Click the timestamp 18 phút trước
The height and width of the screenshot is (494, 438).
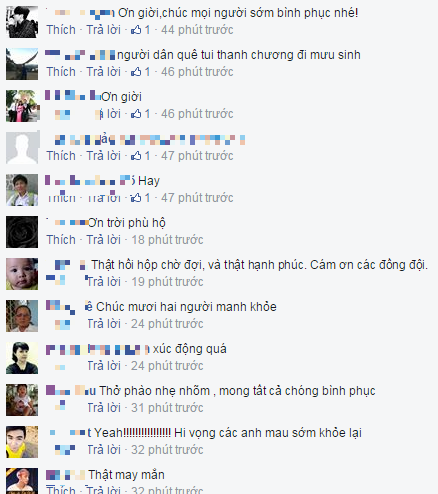coord(167,240)
